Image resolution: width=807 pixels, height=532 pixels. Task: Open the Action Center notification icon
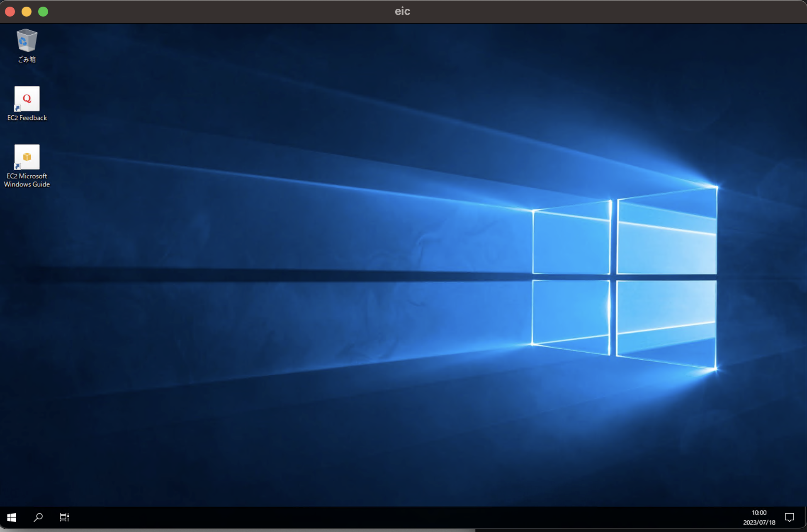[x=789, y=517]
